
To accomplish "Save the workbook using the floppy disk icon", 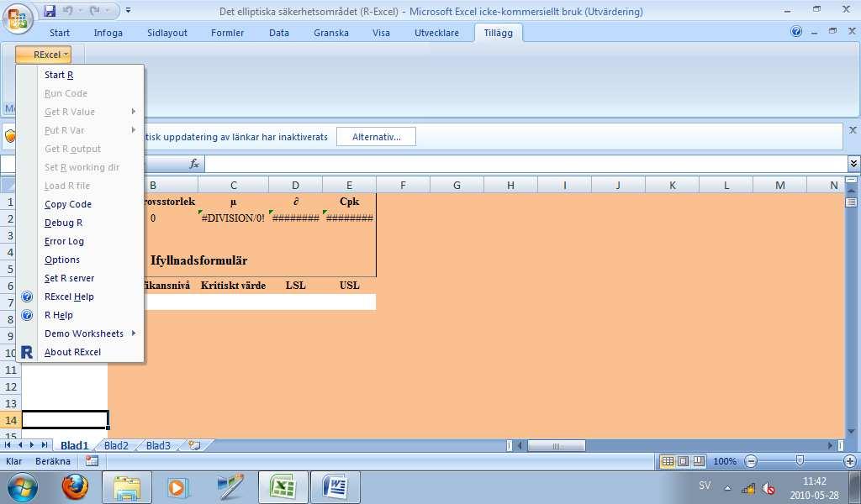I will [x=50, y=11].
